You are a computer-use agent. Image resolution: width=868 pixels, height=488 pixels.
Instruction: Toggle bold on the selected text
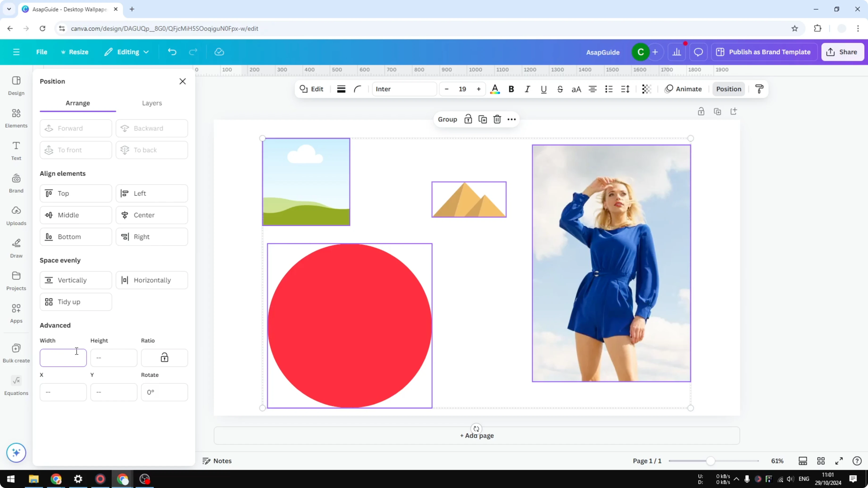[511, 89]
